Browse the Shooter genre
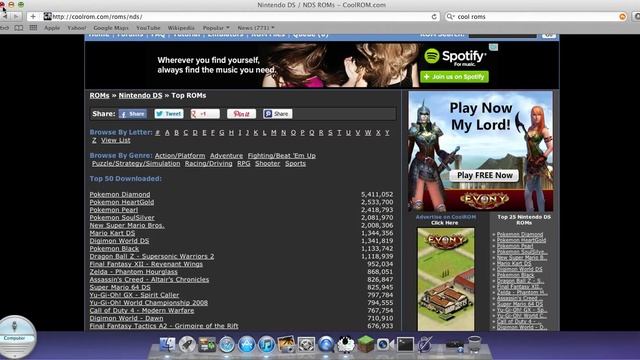 click(268, 164)
